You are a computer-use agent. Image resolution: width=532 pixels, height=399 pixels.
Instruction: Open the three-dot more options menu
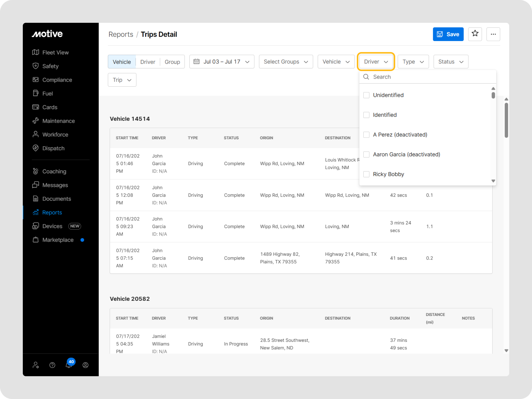pyautogui.click(x=493, y=34)
